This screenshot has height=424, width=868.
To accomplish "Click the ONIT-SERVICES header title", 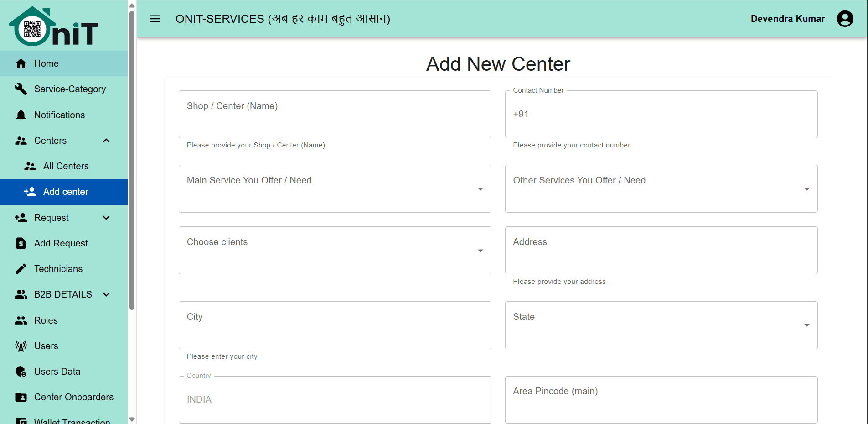I will [283, 19].
